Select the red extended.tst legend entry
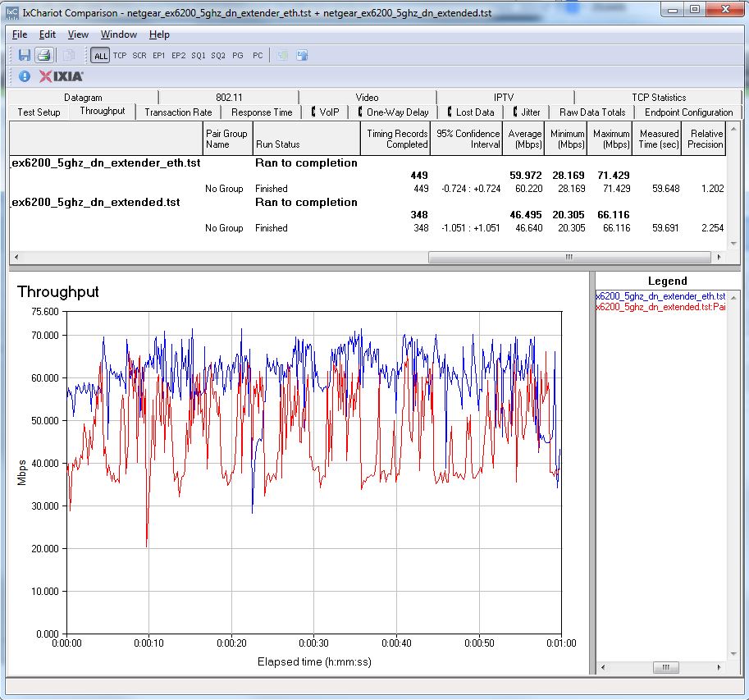Viewport: 749px width, 700px height. (660, 307)
